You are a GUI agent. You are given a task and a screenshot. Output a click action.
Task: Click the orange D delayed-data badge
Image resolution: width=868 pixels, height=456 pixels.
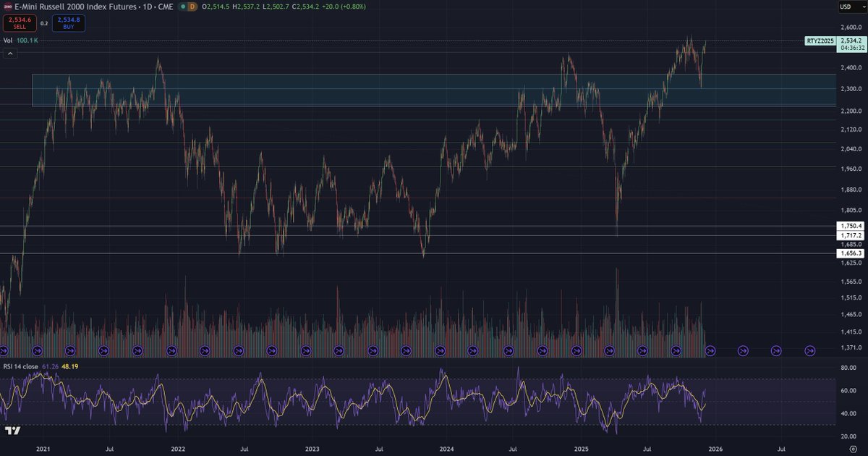pyautogui.click(x=191, y=7)
